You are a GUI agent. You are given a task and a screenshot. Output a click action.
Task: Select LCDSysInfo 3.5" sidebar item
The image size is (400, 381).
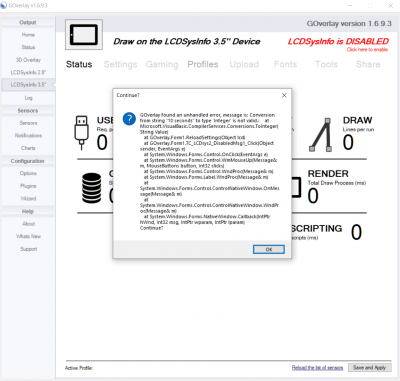(x=28, y=85)
